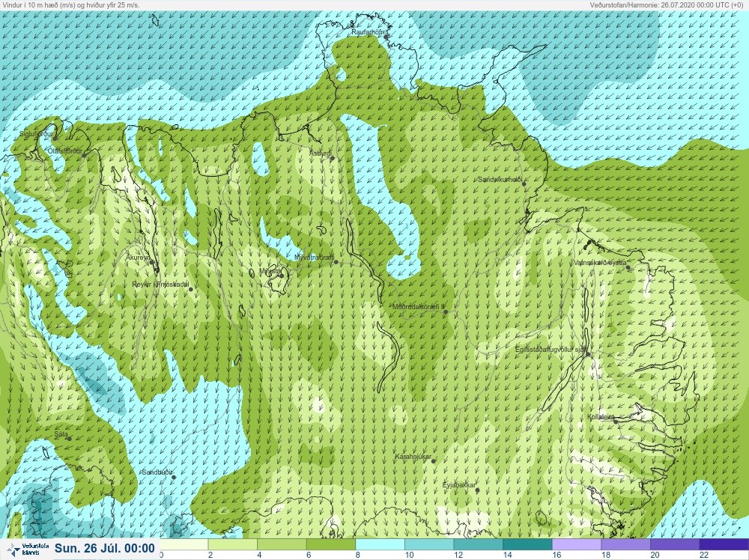Select the 20–22 m/s purple legend swatch

(676, 545)
